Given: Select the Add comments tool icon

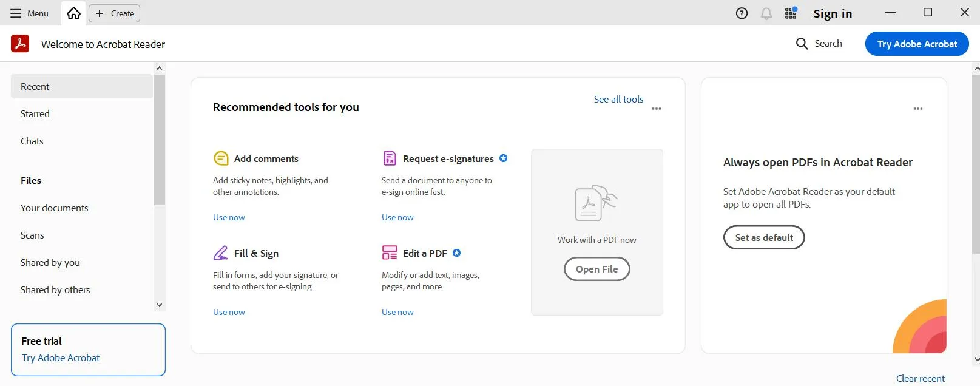Looking at the screenshot, I should [221, 158].
